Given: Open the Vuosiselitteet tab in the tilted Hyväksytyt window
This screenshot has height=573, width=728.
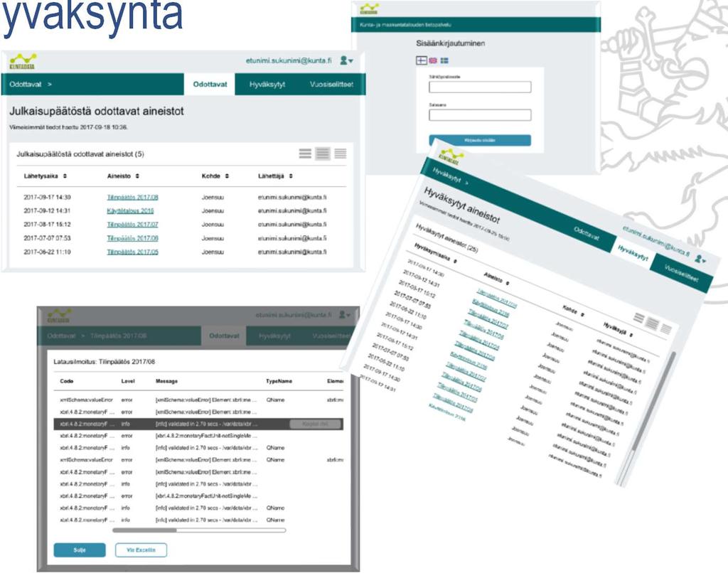Looking at the screenshot, I should (681, 274).
